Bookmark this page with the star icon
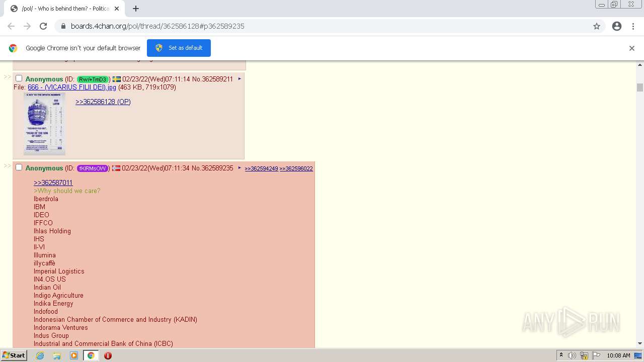Screen dimensions: 644x362 click(x=597, y=26)
